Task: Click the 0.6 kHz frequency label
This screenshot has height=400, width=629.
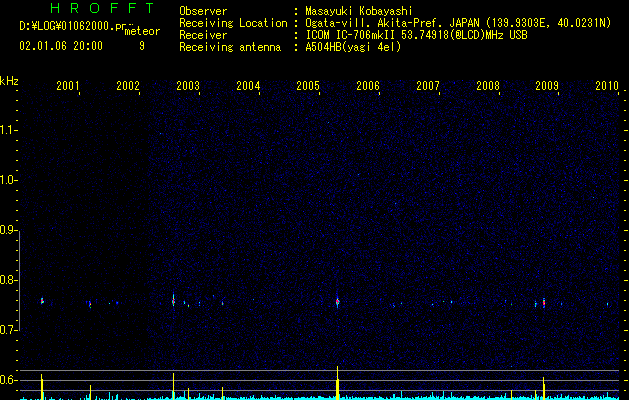Action: [x=9, y=380]
